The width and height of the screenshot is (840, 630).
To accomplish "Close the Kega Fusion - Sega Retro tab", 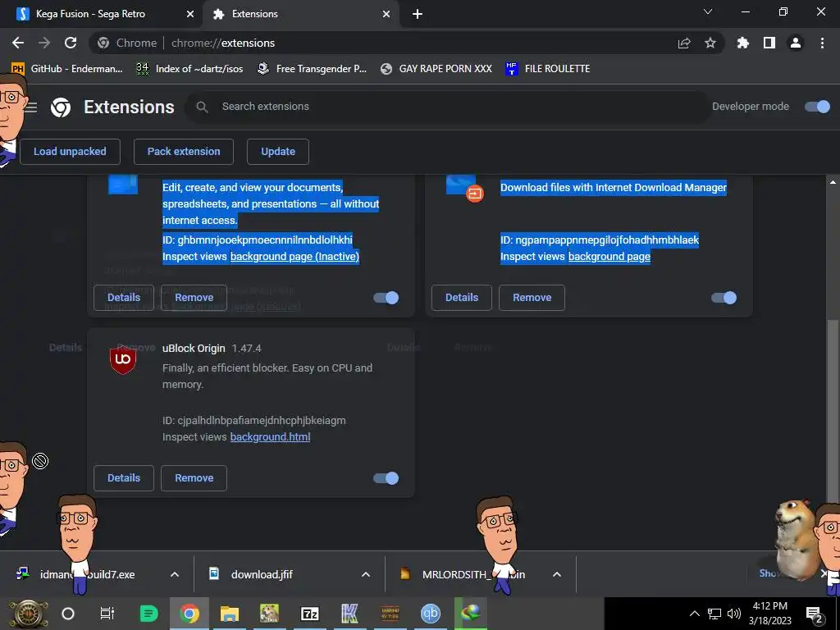I will [190, 14].
